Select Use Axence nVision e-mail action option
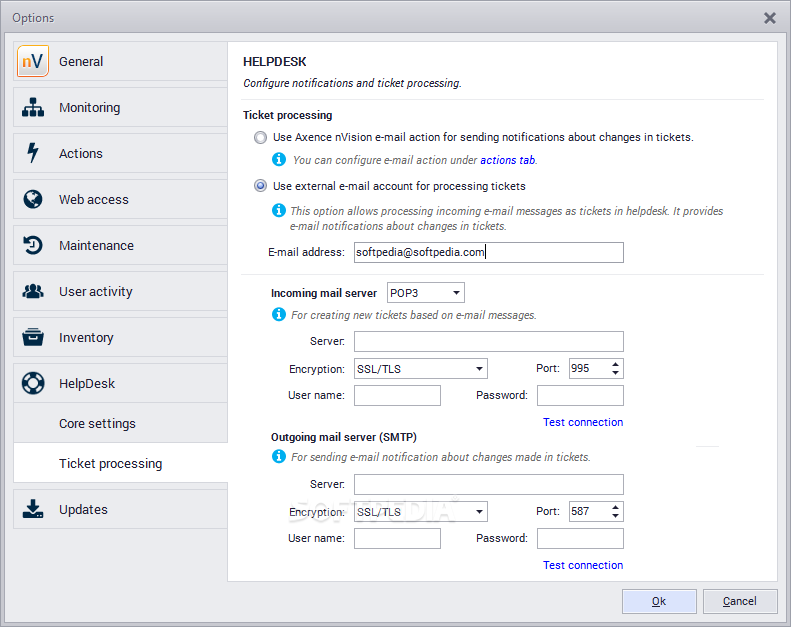 click(260, 137)
